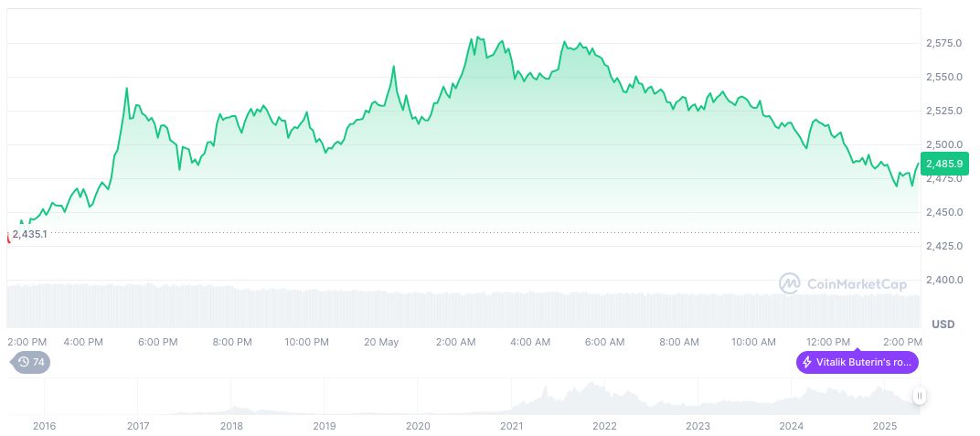Viewport: 980px width, 436px height.
Task: Select 2025 on the overview timeline
Action: [x=884, y=426]
